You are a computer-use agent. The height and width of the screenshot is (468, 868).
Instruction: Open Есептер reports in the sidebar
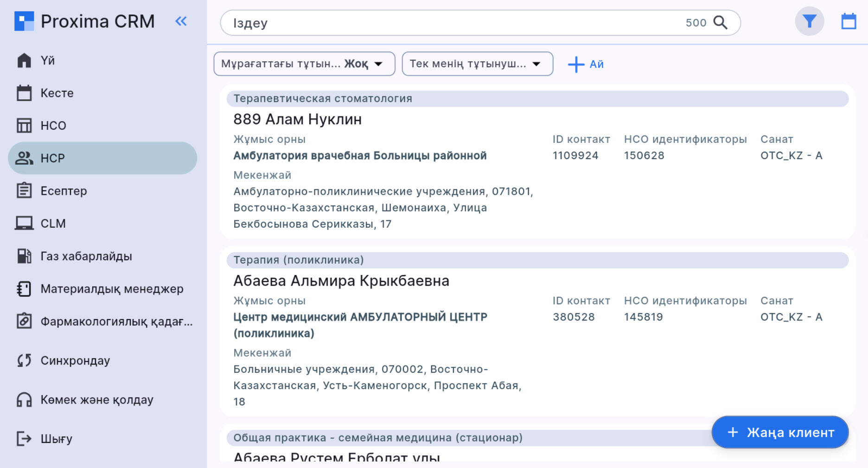(64, 191)
